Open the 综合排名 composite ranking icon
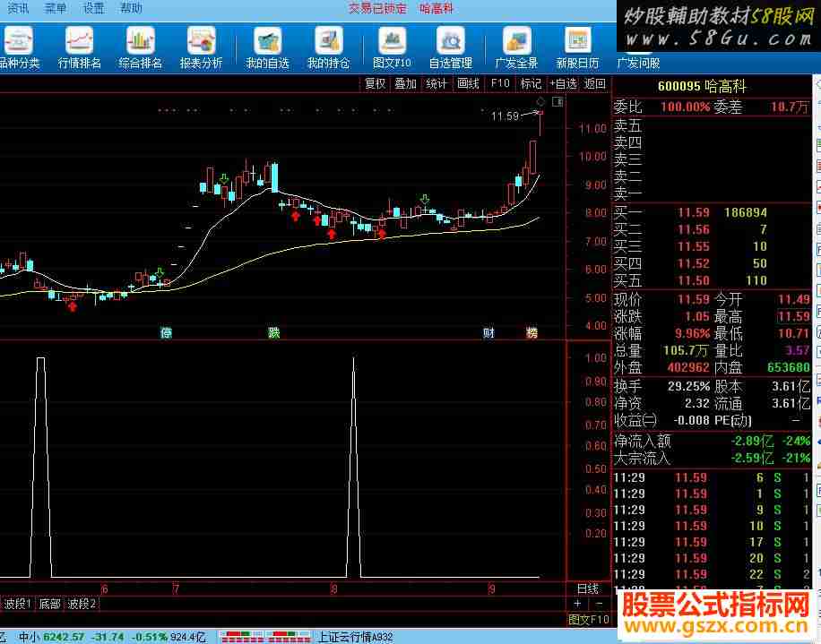Viewport: 821px width, 644px height. point(141,48)
